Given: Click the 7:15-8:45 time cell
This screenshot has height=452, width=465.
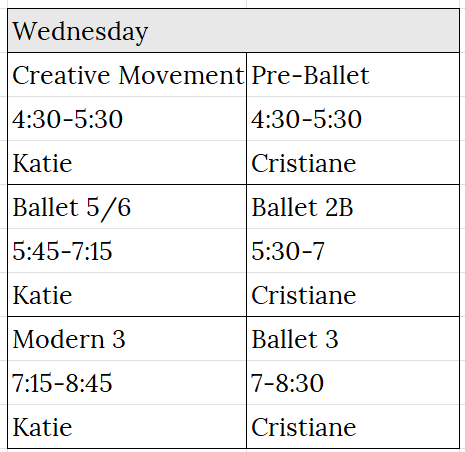Looking at the screenshot, I should pyautogui.click(x=127, y=383).
